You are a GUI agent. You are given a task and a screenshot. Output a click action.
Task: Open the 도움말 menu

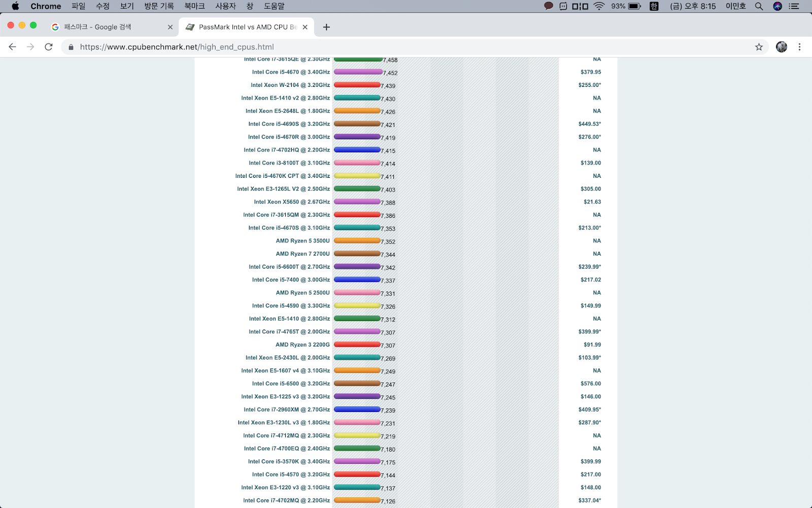pos(274,6)
